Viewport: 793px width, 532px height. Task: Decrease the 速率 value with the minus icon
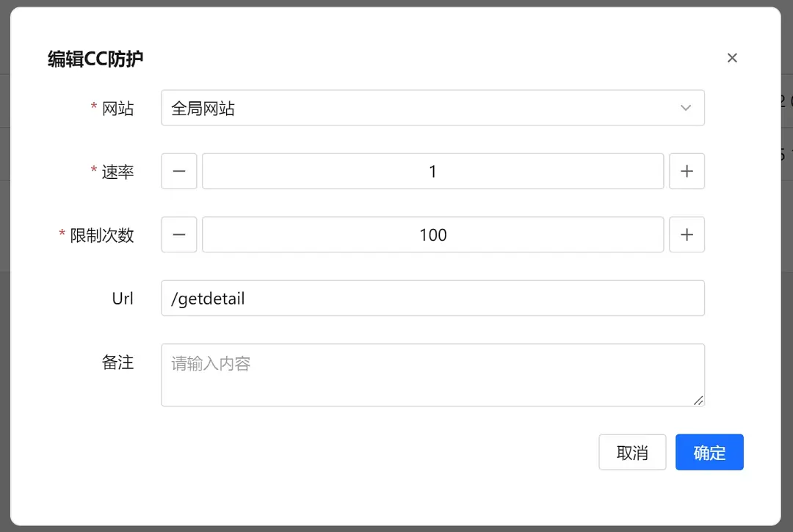(x=178, y=171)
